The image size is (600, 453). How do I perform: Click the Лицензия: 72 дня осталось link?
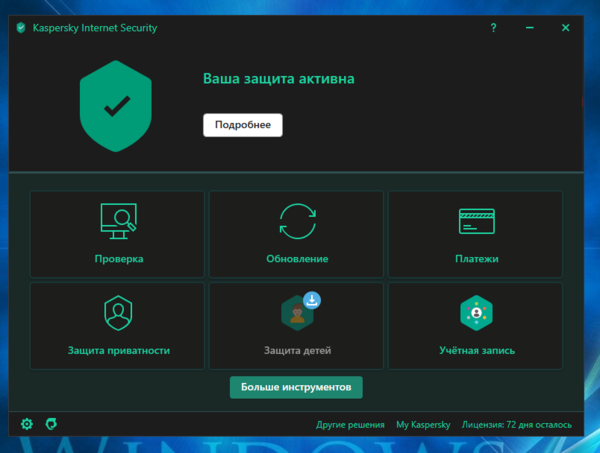(x=517, y=425)
